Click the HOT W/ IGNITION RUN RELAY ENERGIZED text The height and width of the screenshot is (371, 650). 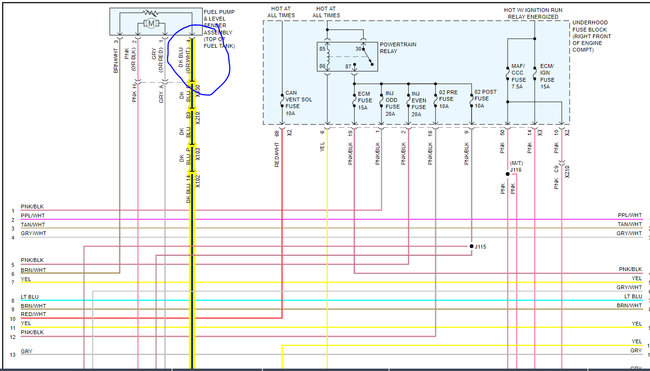[533, 13]
